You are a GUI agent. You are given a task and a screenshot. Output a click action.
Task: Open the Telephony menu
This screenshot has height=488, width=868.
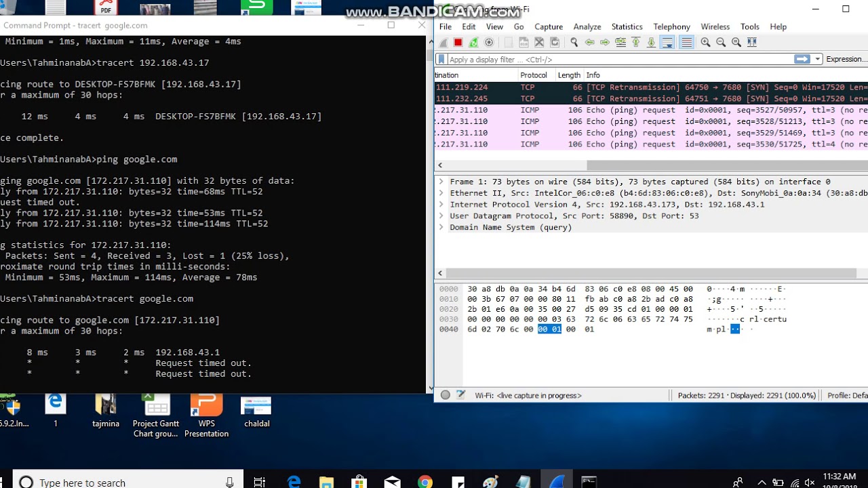[x=671, y=26]
